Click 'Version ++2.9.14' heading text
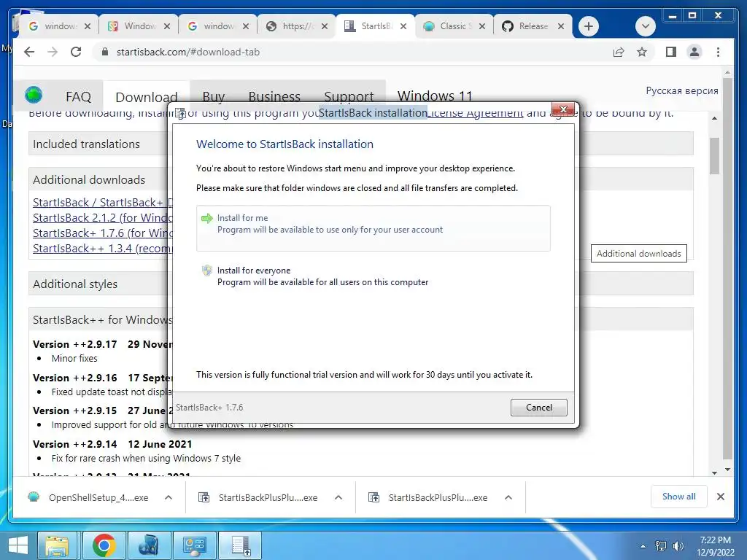The height and width of the screenshot is (560, 747). (75, 444)
